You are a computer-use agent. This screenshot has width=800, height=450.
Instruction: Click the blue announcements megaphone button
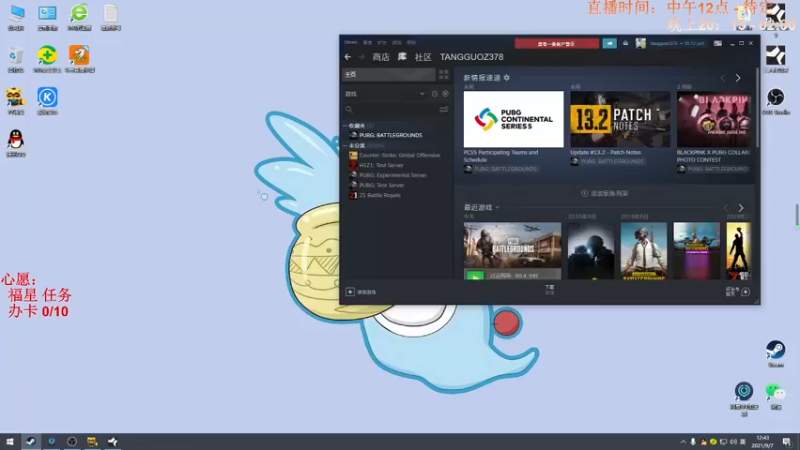pyautogui.click(x=609, y=43)
